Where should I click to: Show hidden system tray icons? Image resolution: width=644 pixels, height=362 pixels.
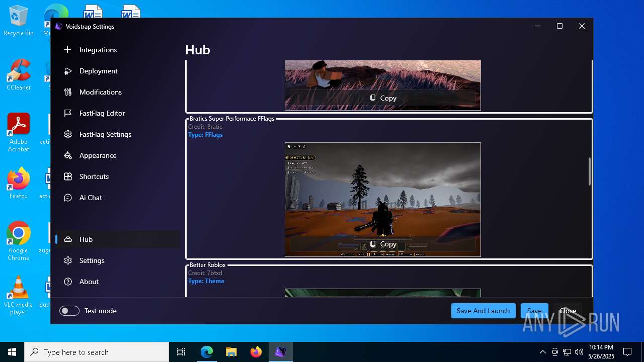542,352
